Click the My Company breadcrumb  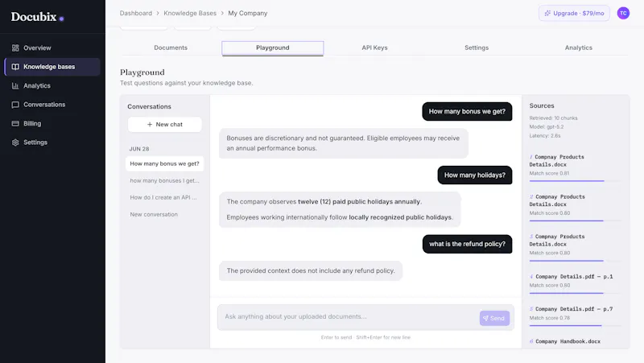[248, 13]
